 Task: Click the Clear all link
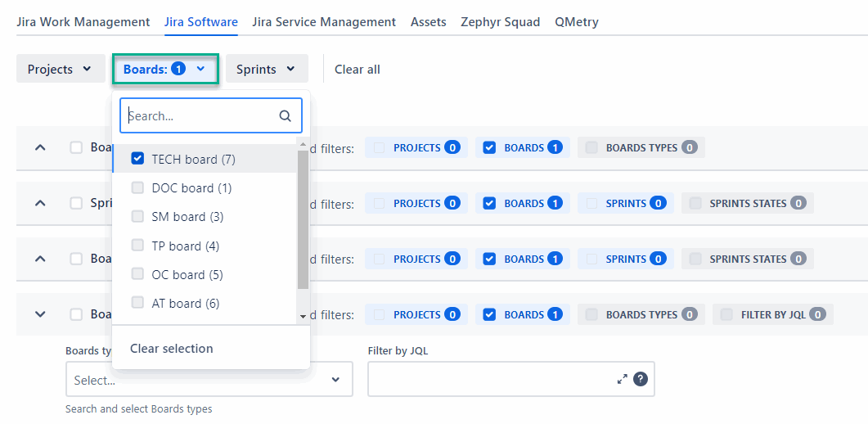(x=357, y=70)
